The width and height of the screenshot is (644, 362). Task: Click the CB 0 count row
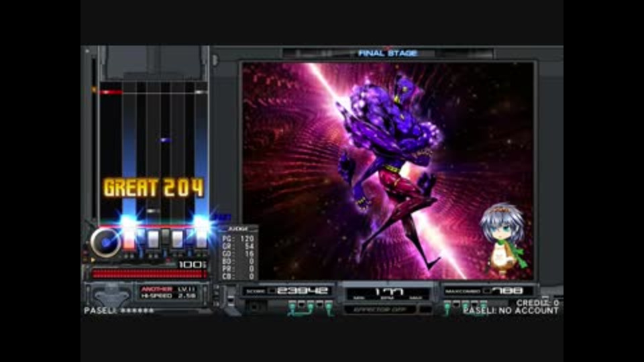pos(238,276)
